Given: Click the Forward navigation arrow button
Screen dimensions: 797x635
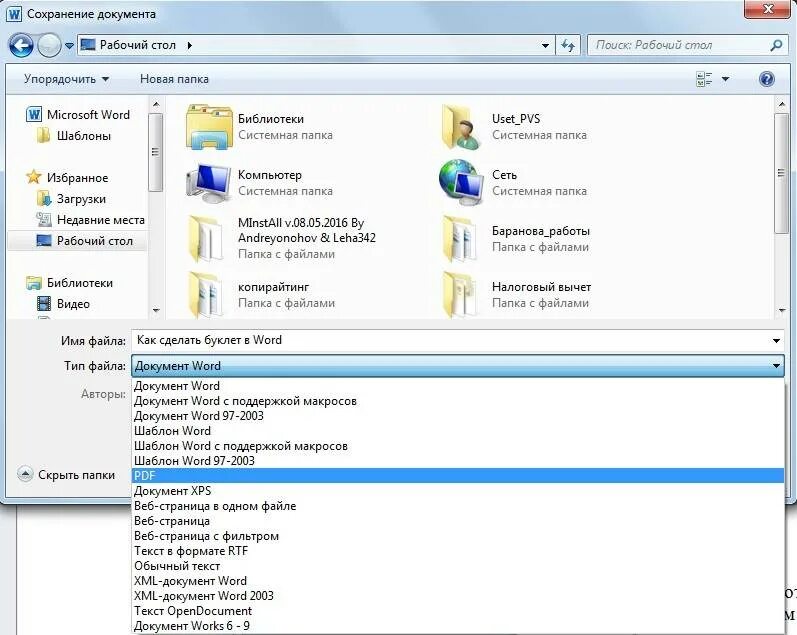Looking at the screenshot, I should tap(49, 45).
